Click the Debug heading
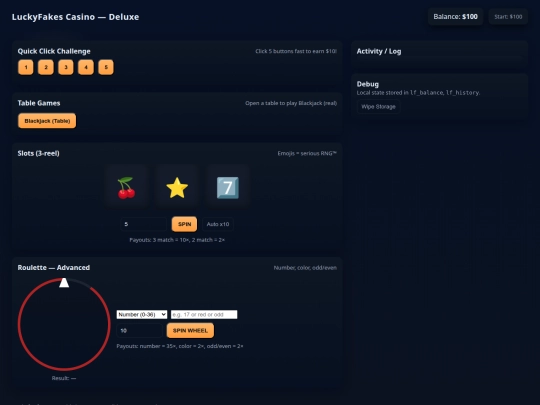540x405 pixels. click(368, 84)
